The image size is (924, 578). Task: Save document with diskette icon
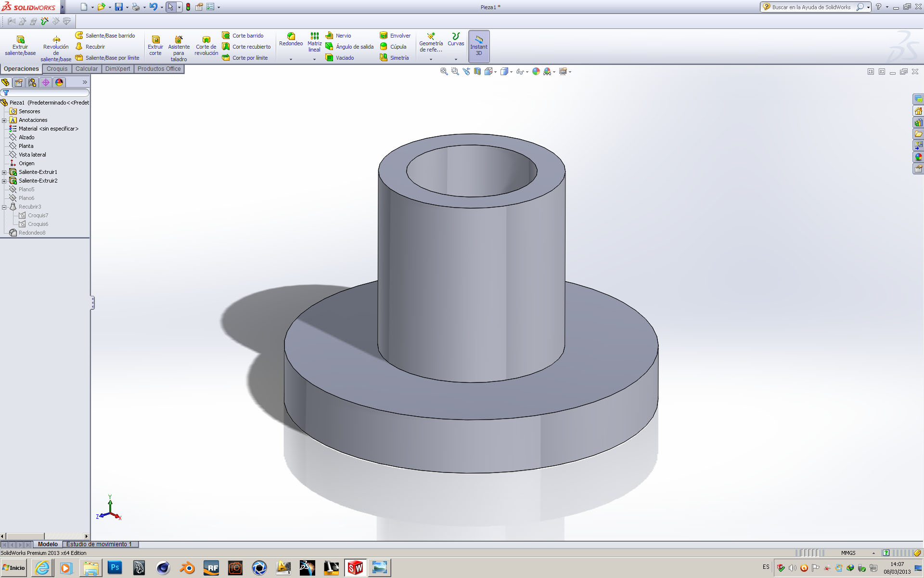[118, 7]
